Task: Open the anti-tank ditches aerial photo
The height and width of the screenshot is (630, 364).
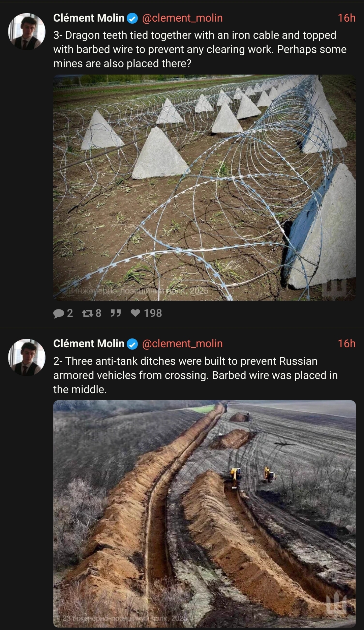Action: 205,514
